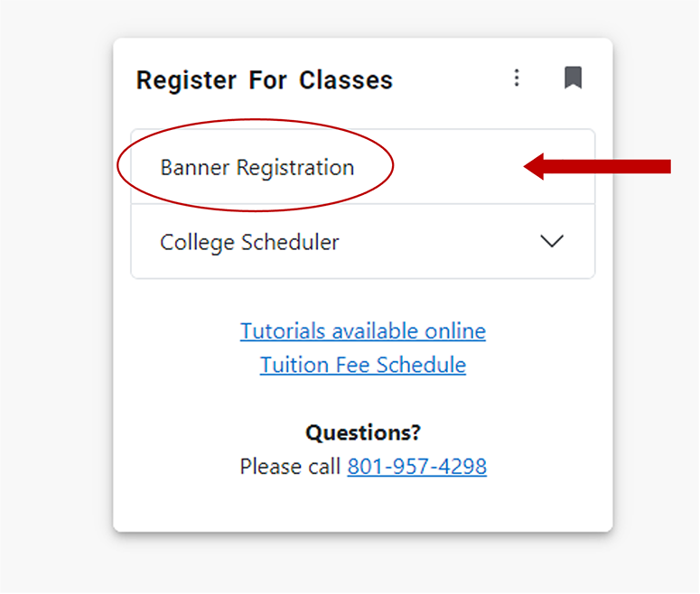Click the word online in the tutorials link
Viewport: 700px width, 594px height.
pos(454,331)
